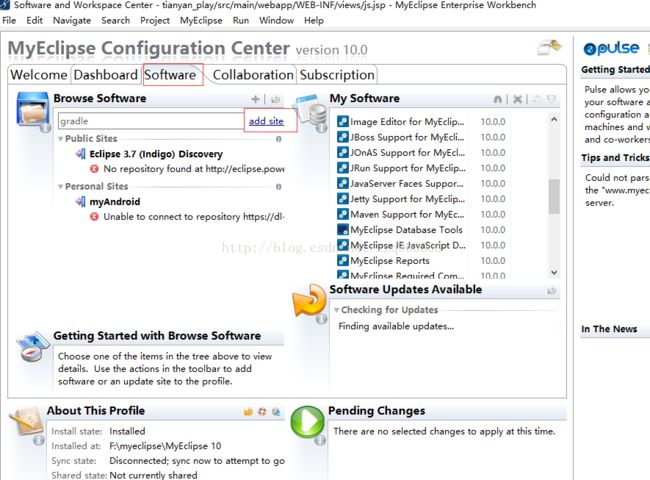Open the Run menu
This screenshot has height=480, width=650.
[241, 20]
